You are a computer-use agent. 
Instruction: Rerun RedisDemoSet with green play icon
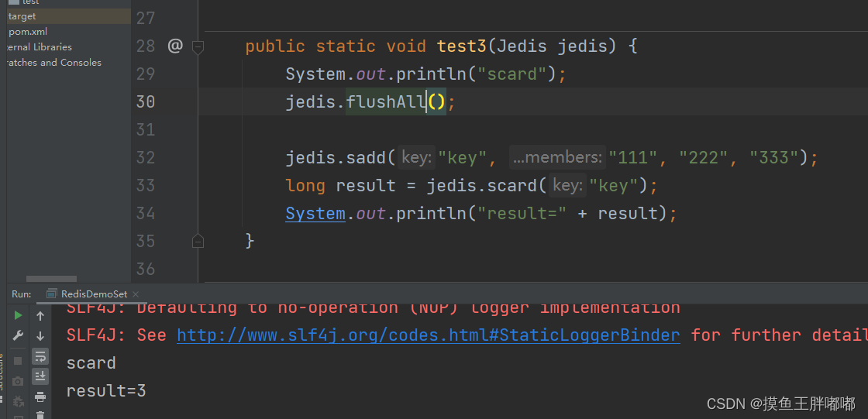(18, 315)
